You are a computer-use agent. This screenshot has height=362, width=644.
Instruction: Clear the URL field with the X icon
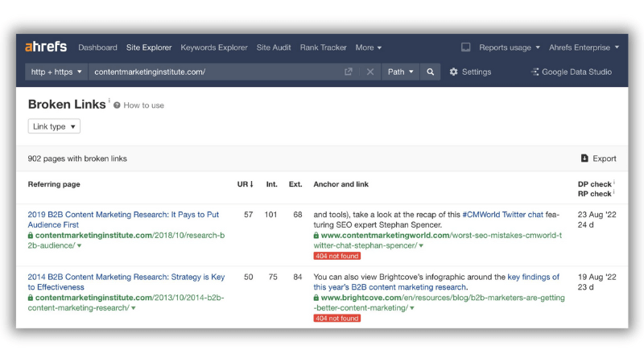coord(370,72)
